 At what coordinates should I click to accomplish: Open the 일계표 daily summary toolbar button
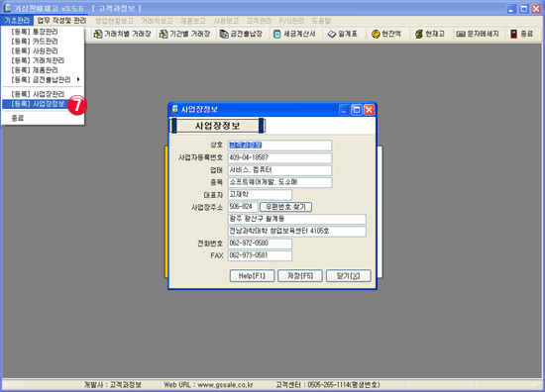coord(343,34)
